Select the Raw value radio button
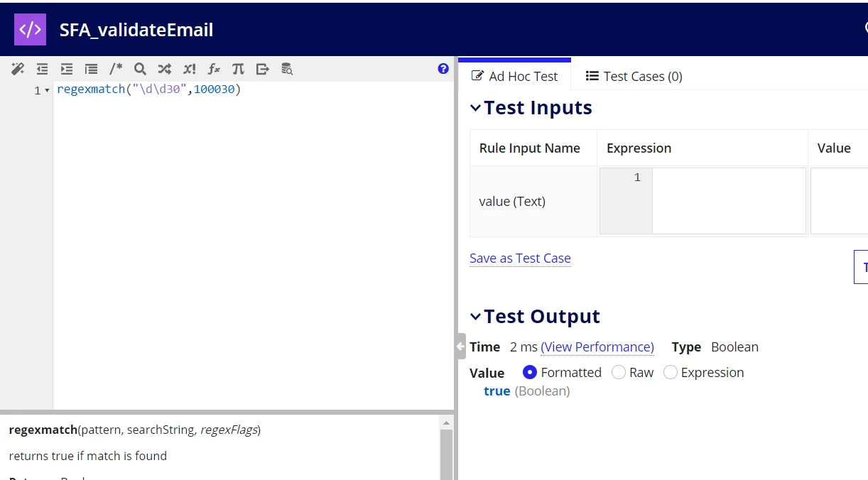The height and width of the screenshot is (480, 868). 618,372
